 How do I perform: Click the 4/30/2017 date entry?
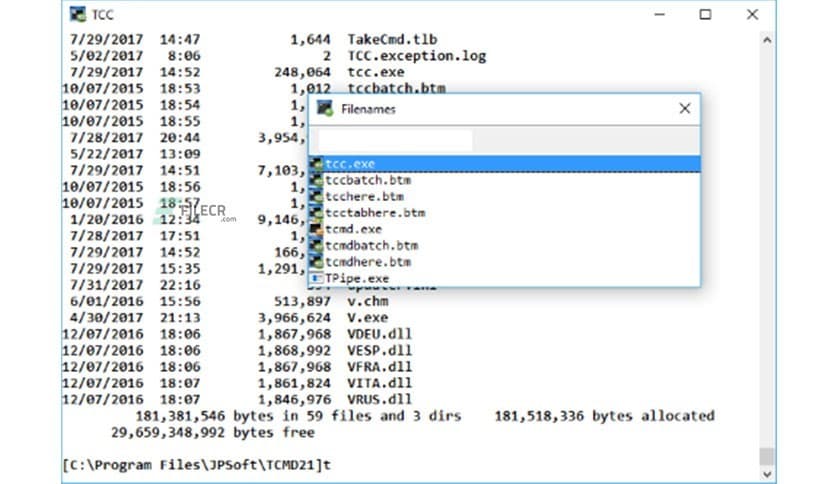[x=107, y=318]
